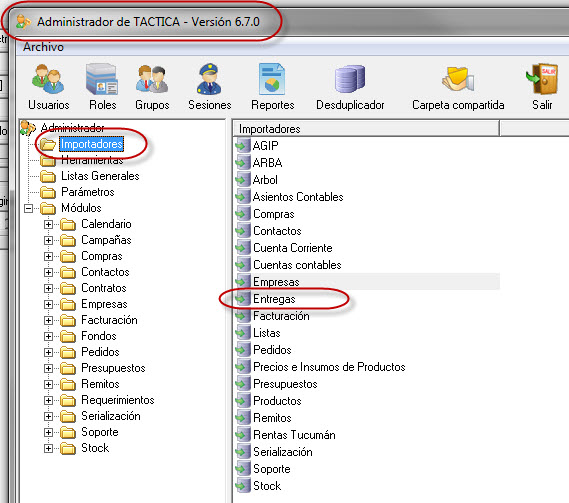Screen dimensions: 569x503
Task: Open Sesiones police officer icon
Action: click(x=209, y=79)
